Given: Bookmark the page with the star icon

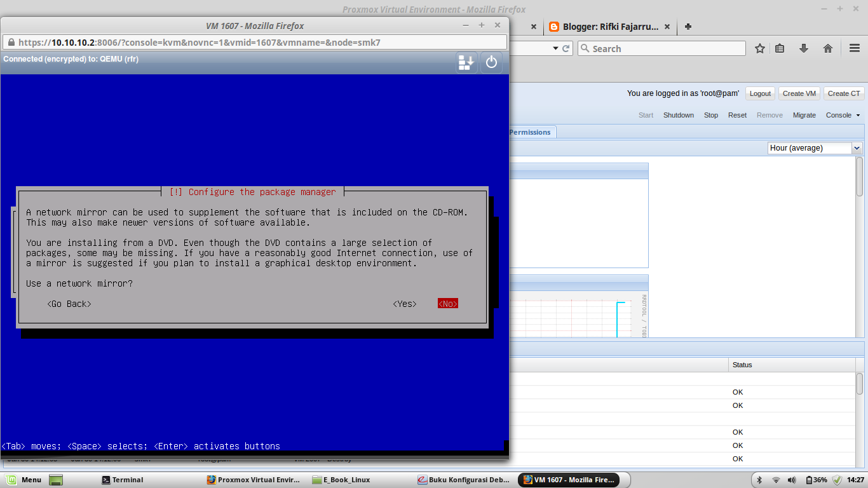Looking at the screenshot, I should (760, 48).
